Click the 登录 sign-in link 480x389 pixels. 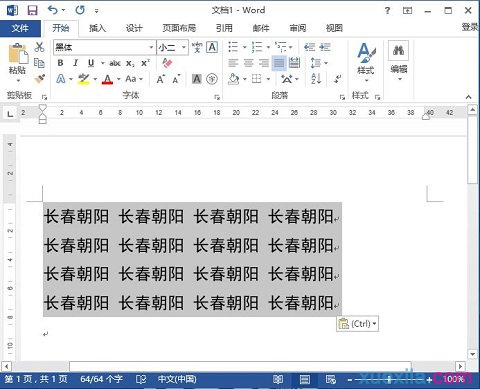coord(470,27)
